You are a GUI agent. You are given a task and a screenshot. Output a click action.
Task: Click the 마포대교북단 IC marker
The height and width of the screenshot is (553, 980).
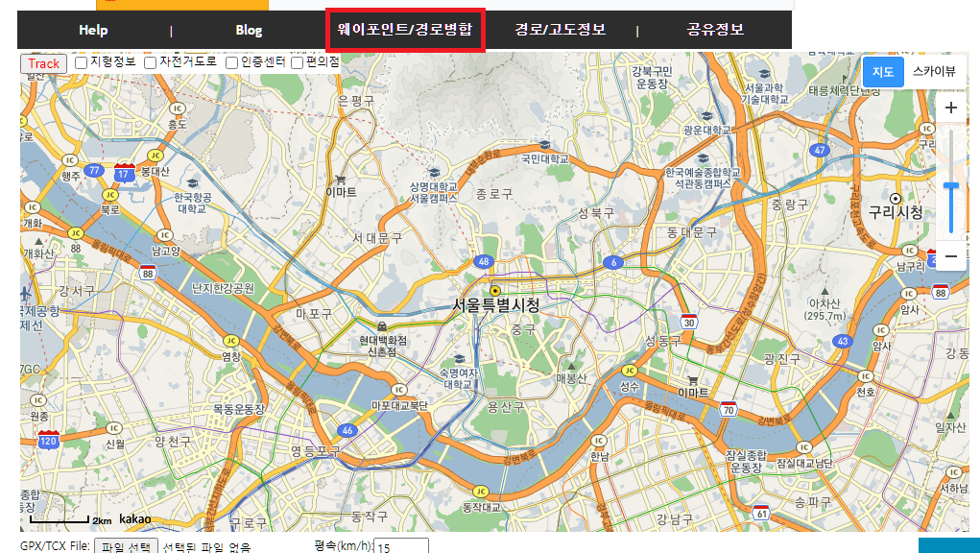398,390
